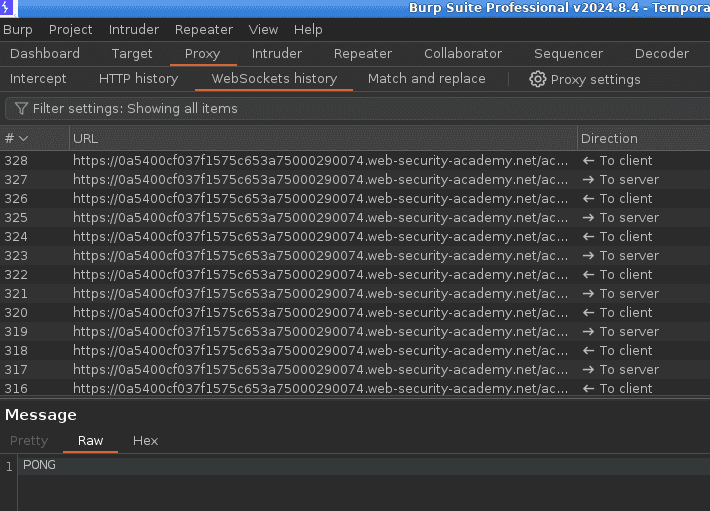The height and width of the screenshot is (511, 710).
Task: Click the Burp Suite lightning logo icon
Action: click(9, 9)
